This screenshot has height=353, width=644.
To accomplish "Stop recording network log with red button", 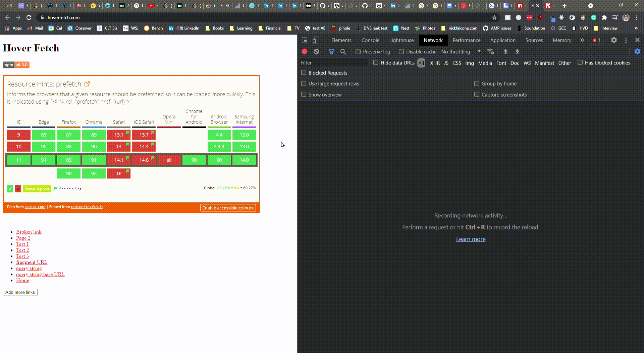I will [x=304, y=52].
